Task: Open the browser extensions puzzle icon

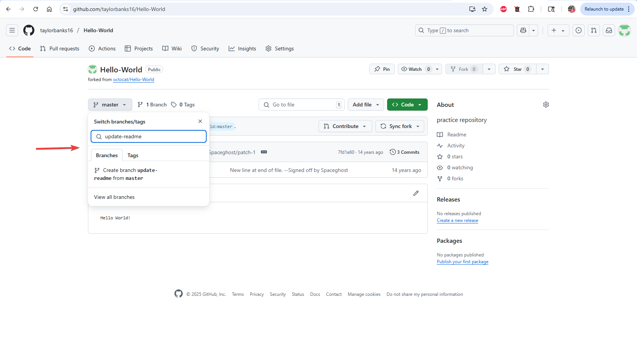Action: coord(531,9)
